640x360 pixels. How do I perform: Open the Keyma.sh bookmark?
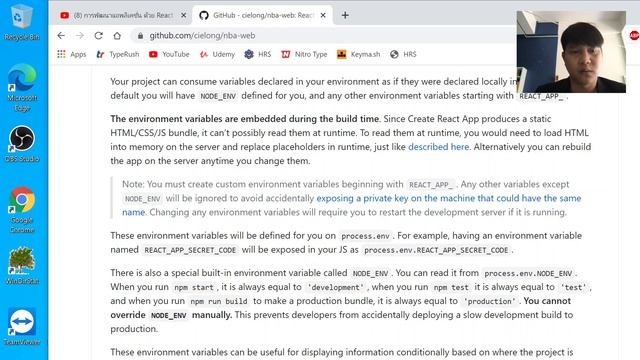358,54
